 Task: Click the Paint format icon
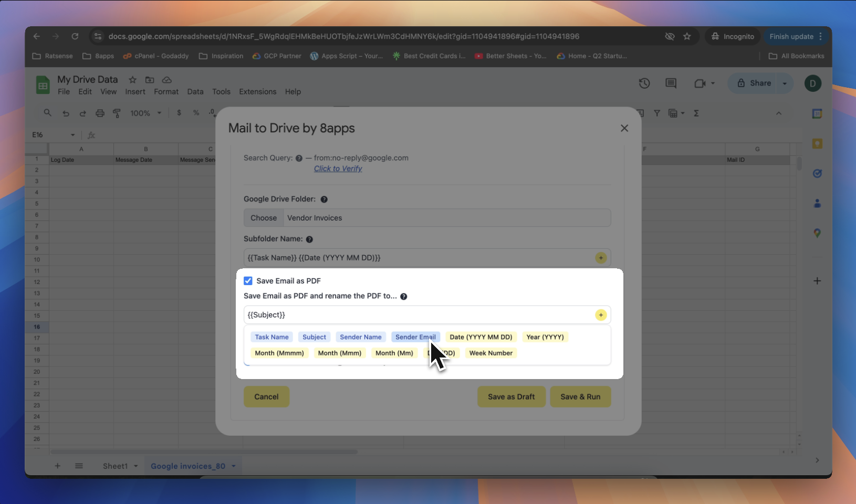(117, 113)
